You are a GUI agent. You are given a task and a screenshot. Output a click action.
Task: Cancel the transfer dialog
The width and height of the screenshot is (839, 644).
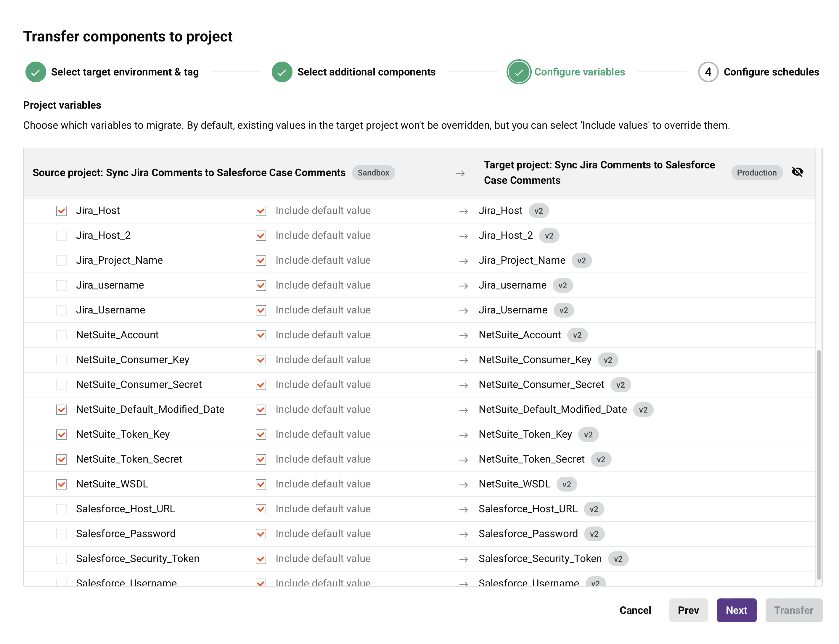click(x=635, y=610)
